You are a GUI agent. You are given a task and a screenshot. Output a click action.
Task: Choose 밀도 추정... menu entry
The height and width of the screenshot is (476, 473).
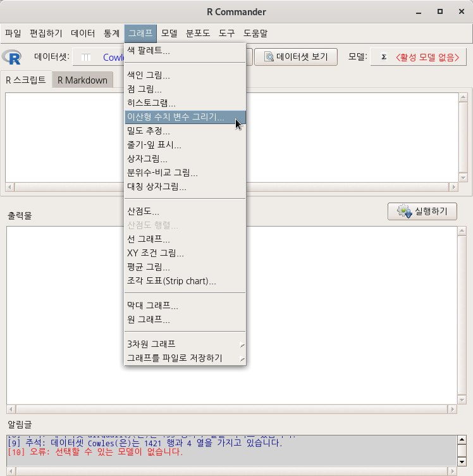pyautogui.click(x=185, y=131)
